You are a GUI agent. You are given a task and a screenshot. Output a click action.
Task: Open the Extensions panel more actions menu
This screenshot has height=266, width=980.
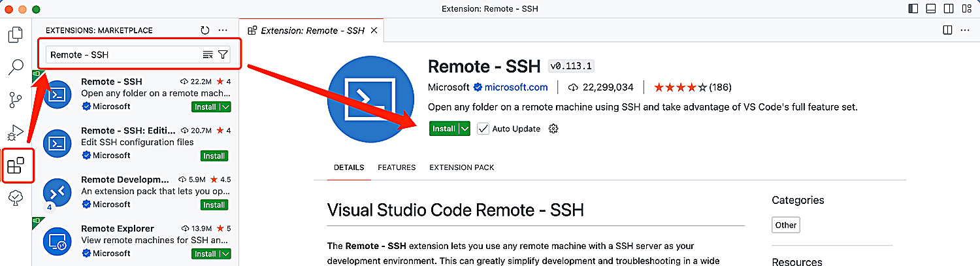pos(223,30)
